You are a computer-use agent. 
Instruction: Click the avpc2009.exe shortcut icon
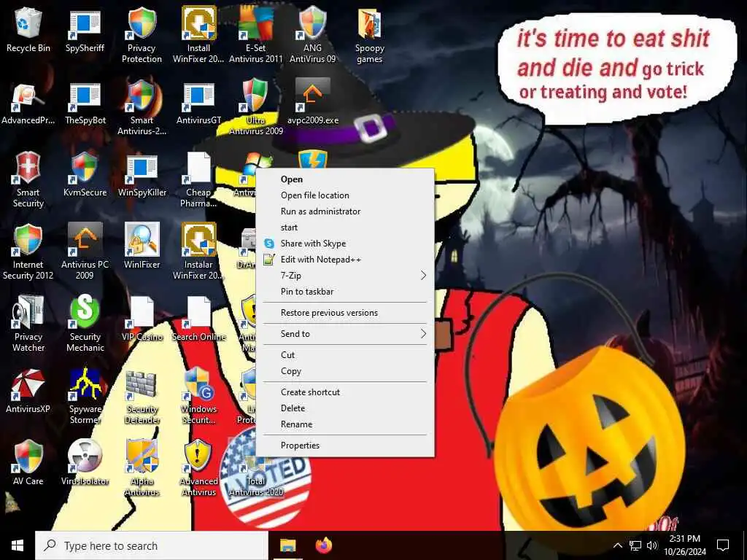[312, 96]
